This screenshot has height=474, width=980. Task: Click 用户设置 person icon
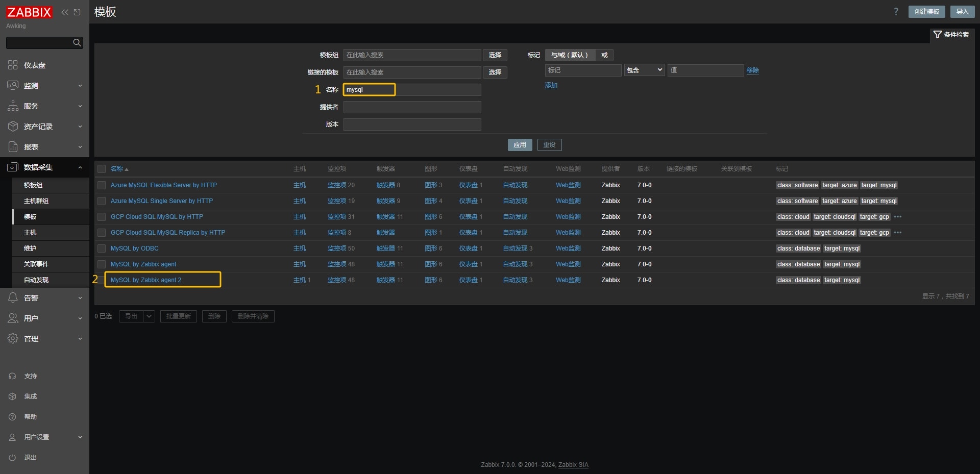[x=12, y=437]
